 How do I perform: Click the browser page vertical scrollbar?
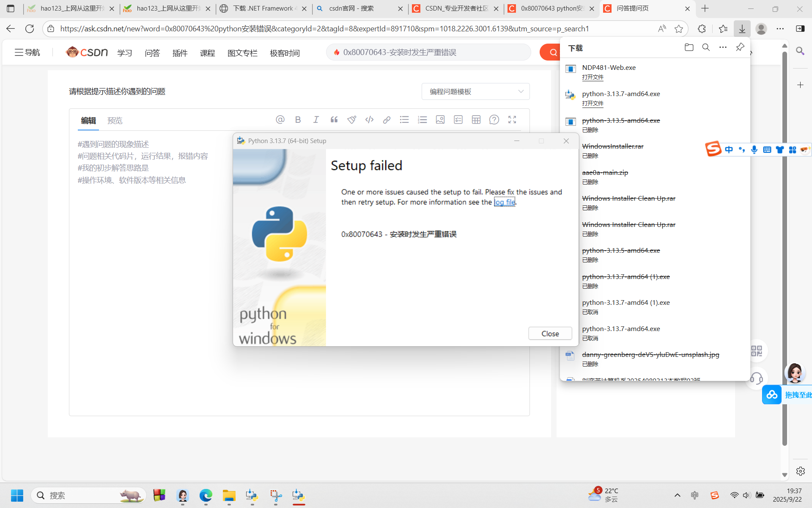(785, 254)
